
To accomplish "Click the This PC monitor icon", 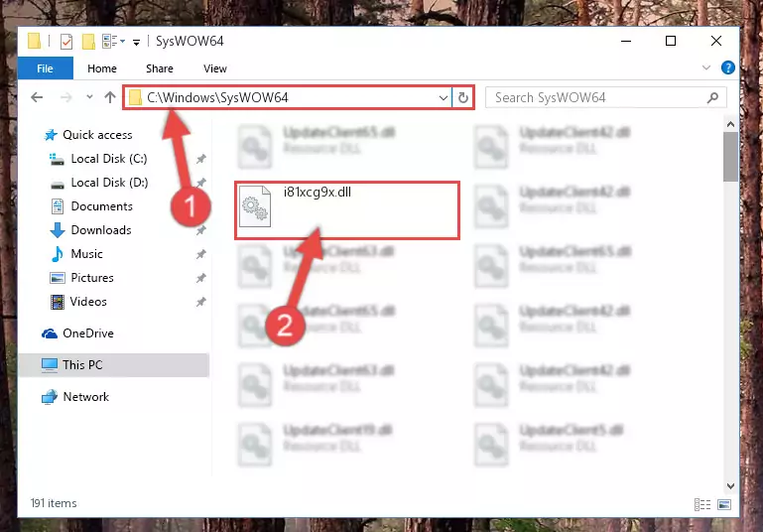I will click(x=50, y=365).
